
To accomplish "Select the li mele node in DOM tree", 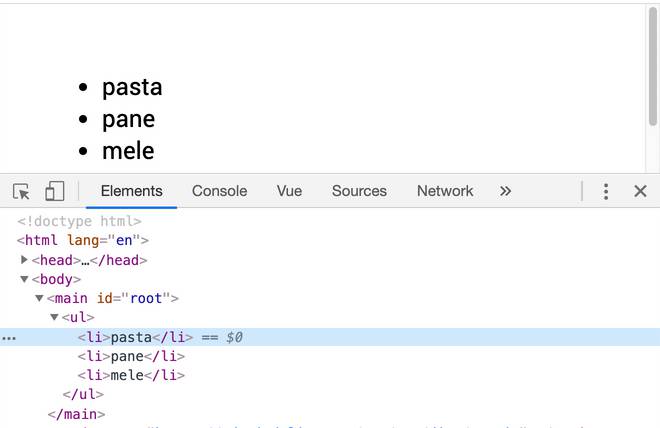I will 131,376.
